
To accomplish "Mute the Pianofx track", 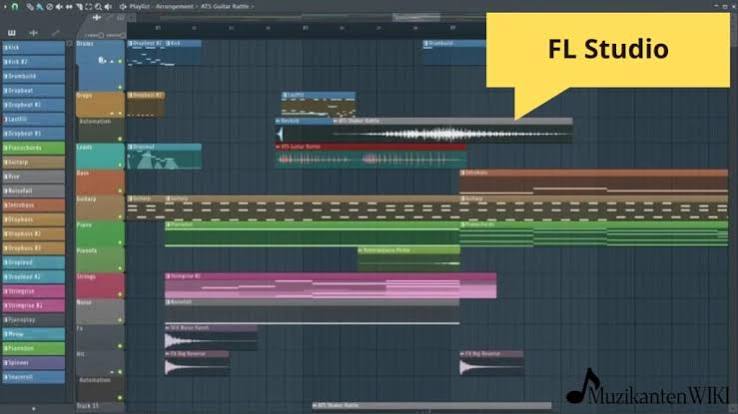I will pyautogui.click(x=120, y=268).
